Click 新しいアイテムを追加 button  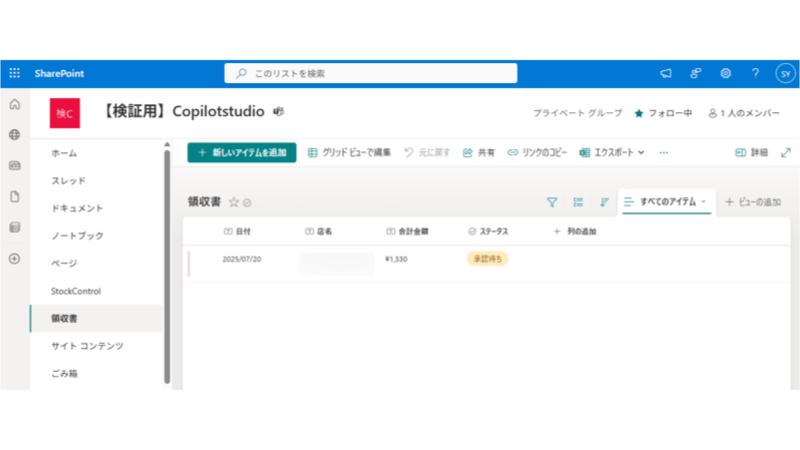tap(242, 153)
